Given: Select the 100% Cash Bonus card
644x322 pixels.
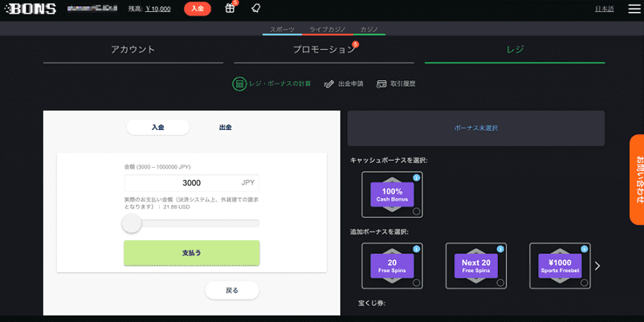Looking at the screenshot, I should click(392, 194).
